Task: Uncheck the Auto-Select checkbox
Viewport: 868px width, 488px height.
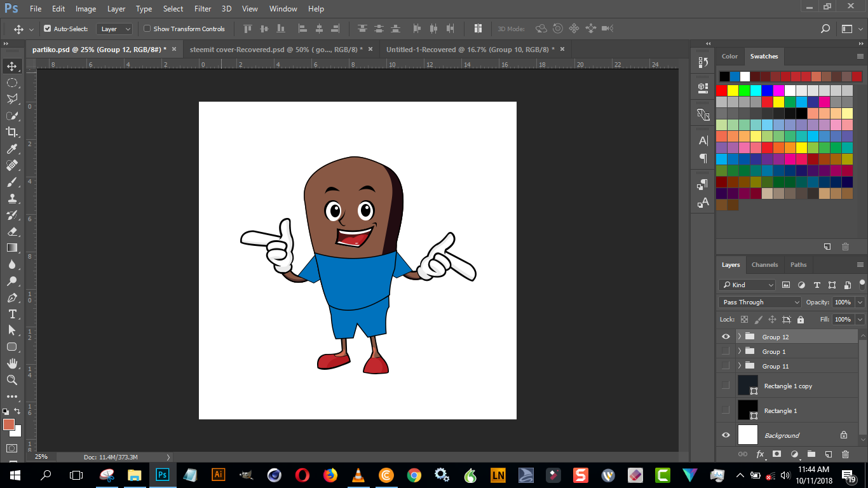Action: 47,29
